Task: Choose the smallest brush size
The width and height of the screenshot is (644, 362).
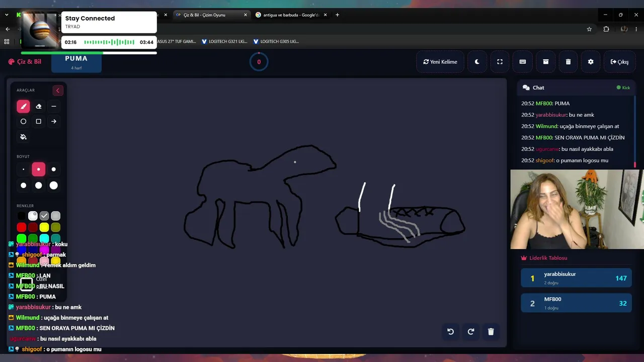Action: (23, 169)
